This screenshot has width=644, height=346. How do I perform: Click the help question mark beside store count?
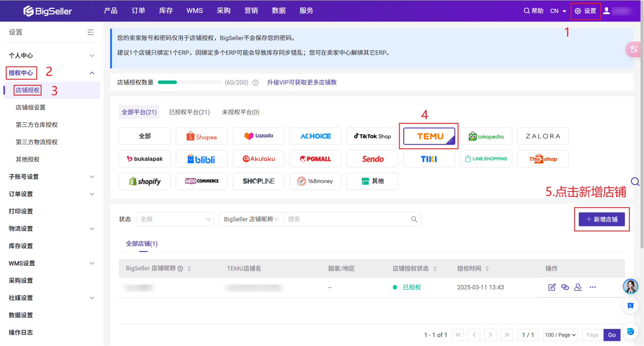(x=255, y=83)
